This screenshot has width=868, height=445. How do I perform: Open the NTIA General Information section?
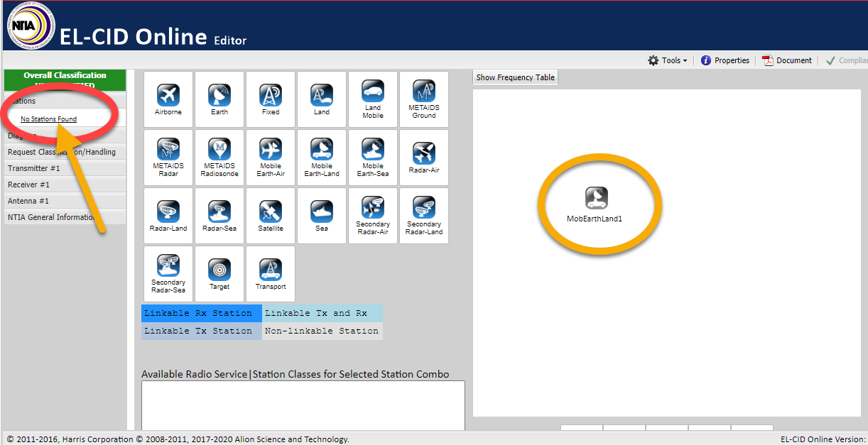click(64, 217)
